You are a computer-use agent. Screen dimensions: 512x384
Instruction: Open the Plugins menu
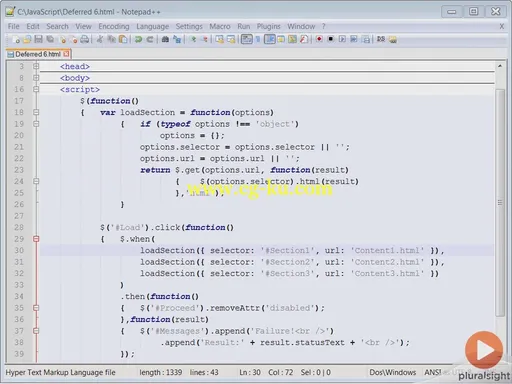pyautogui.click(x=268, y=26)
